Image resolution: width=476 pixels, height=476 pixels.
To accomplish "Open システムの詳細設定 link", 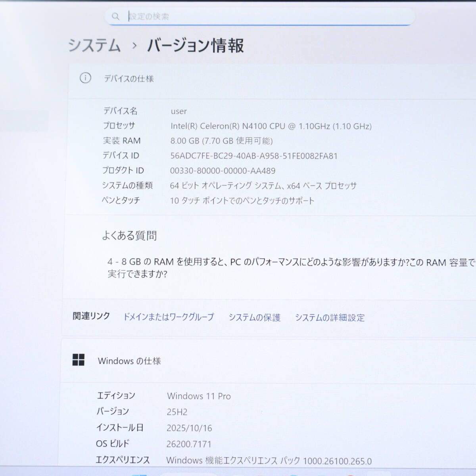I will (x=330, y=318).
